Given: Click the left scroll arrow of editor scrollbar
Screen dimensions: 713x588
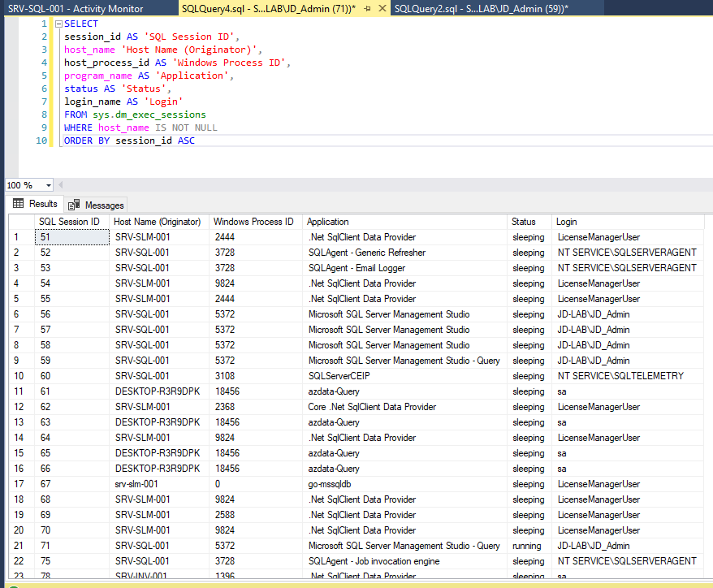Looking at the screenshot, I should click(x=62, y=185).
